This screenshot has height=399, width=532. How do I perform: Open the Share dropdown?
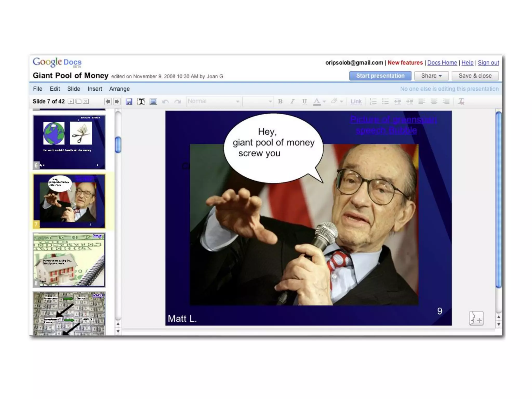pos(431,76)
